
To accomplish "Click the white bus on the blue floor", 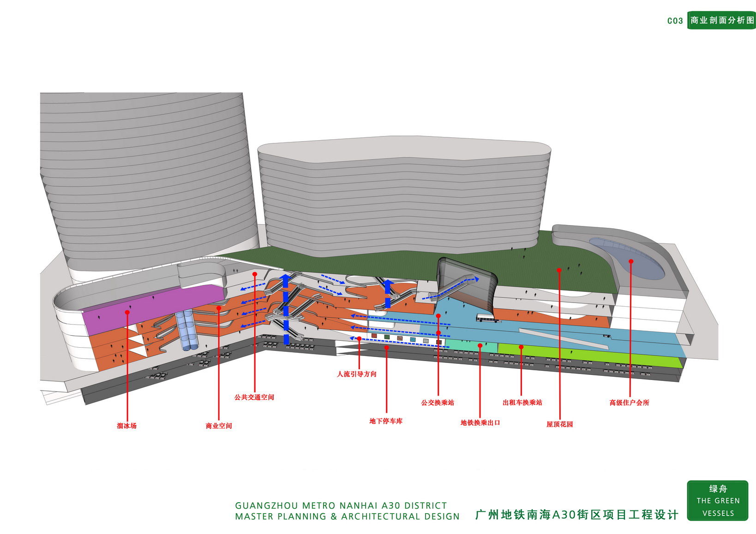I will pyautogui.click(x=489, y=318).
